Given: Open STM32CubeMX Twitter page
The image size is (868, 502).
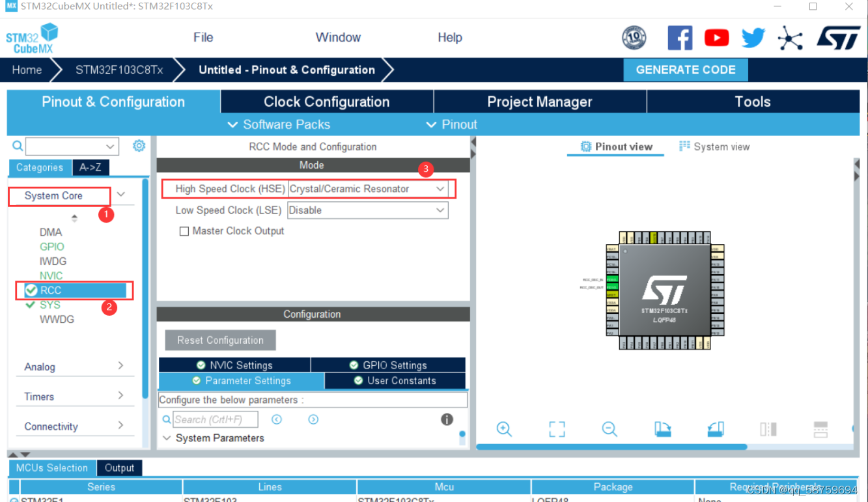Looking at the screenshot, I should coord(753,37).
